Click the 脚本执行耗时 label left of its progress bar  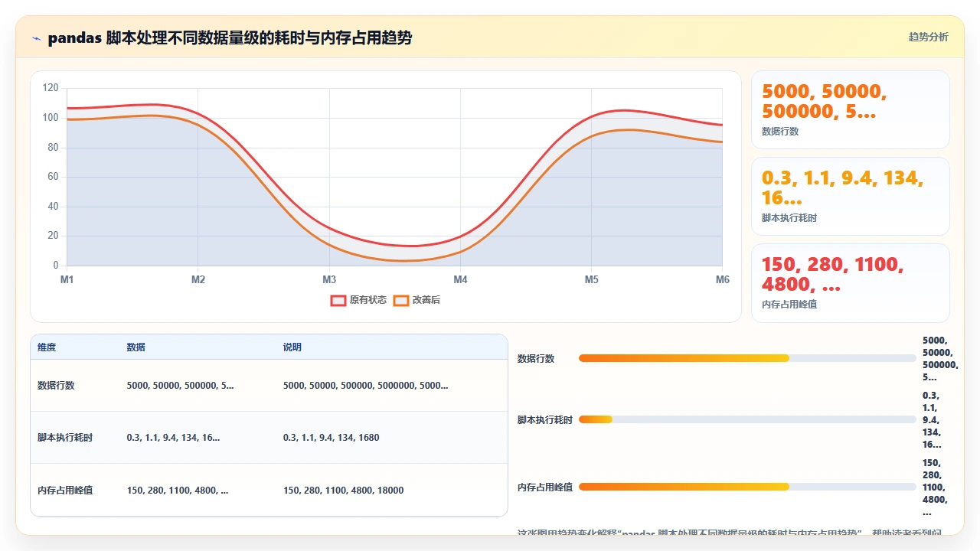[x=545, y=419]
